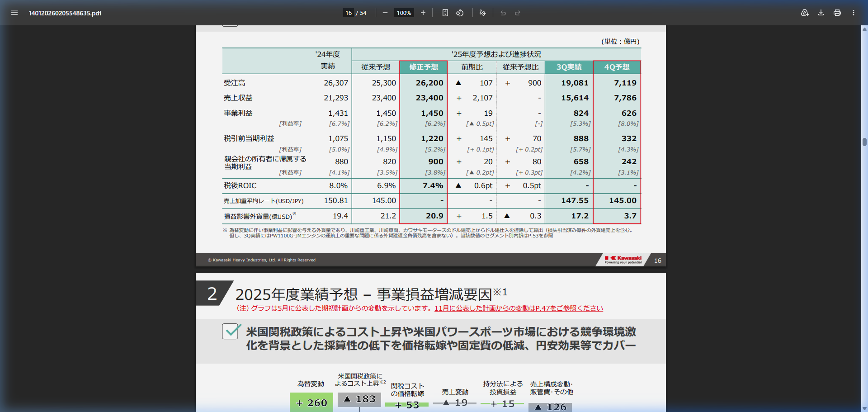Zoom in on the document
The width and height of the screenshot is (868, 412).
click(423, 13)
